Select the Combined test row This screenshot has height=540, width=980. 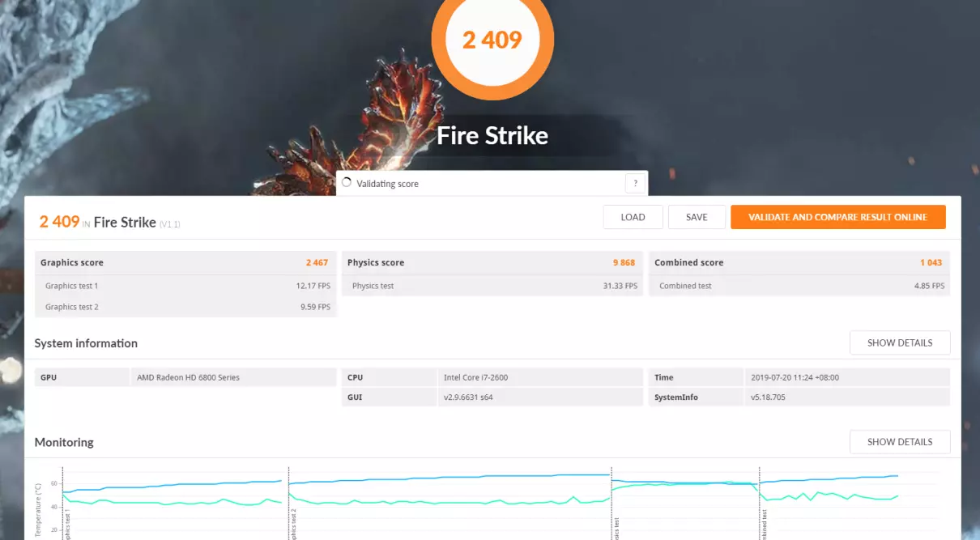[799, 286]
